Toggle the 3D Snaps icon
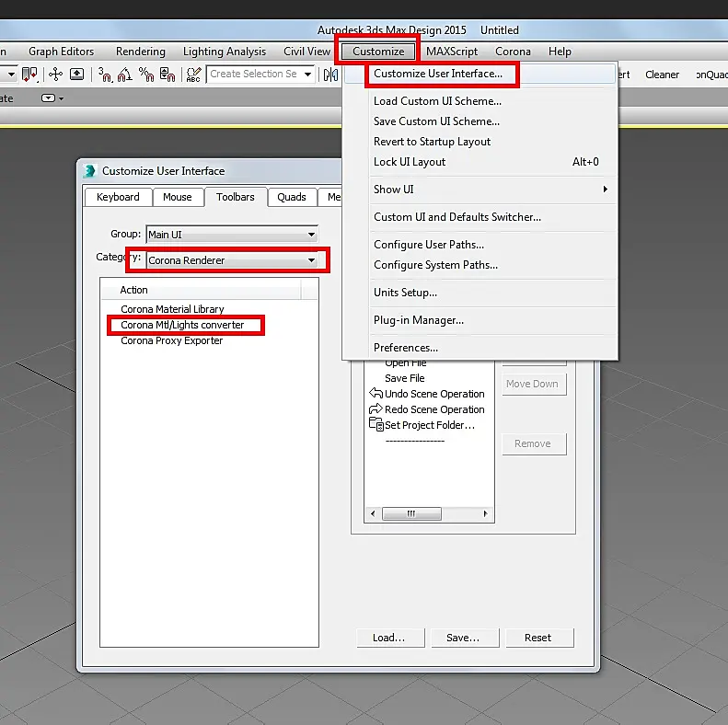Image resolution: width=728 pixels, height=725 pixels. (105, 75)
